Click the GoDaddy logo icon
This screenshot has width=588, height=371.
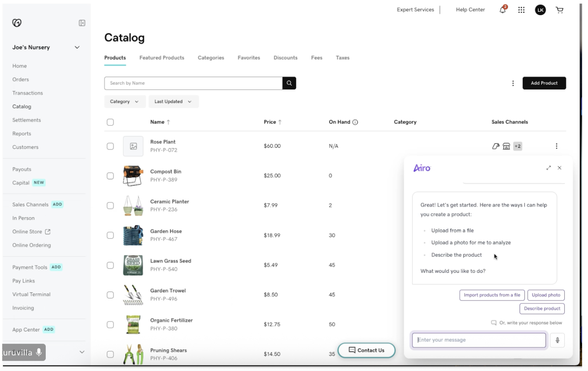(17, 23)
